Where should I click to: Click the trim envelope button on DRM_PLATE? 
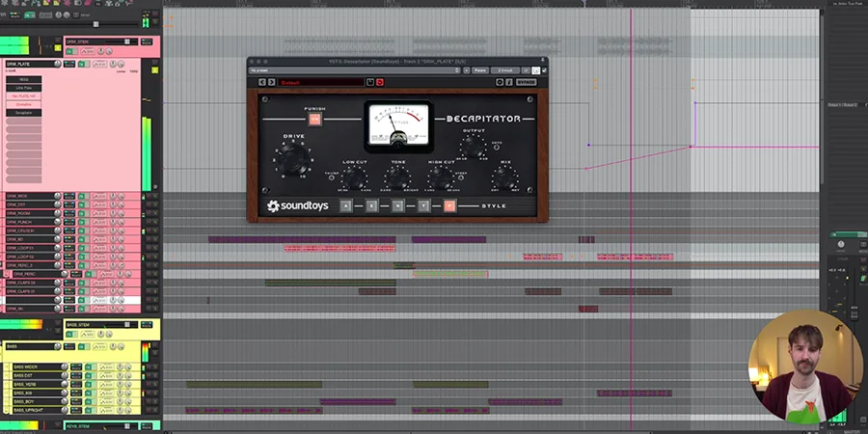99,65
